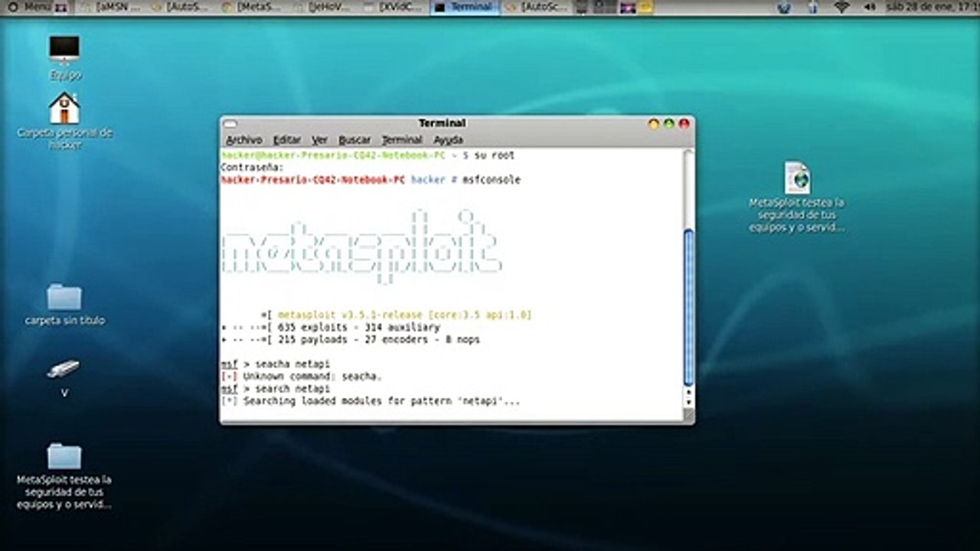The width and height of the screenshot is (980, 551).
Task: Open the Ver menu in Terminal
Action: tap(319, 140)
